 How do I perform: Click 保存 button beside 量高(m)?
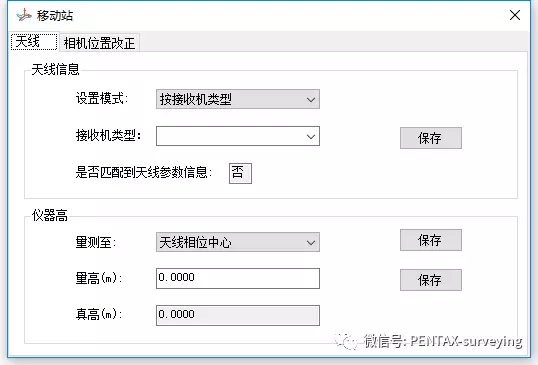[x=431, y=280]
